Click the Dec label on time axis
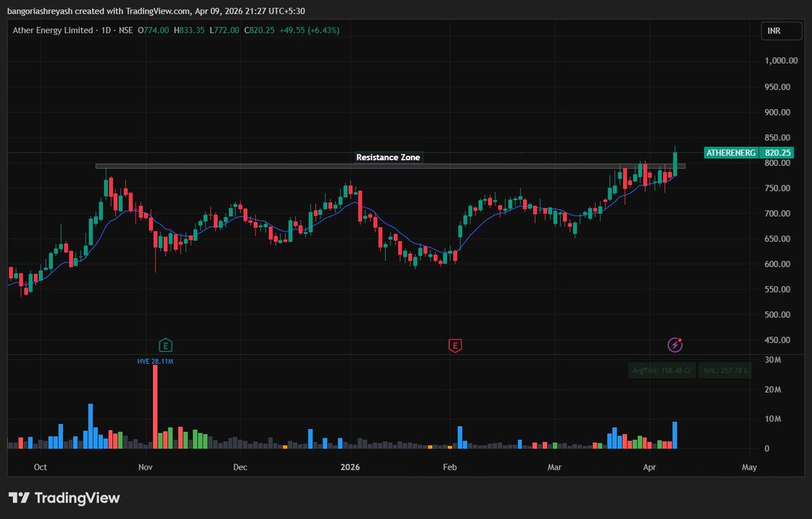The image size is (812, 519). click(239, 468)
